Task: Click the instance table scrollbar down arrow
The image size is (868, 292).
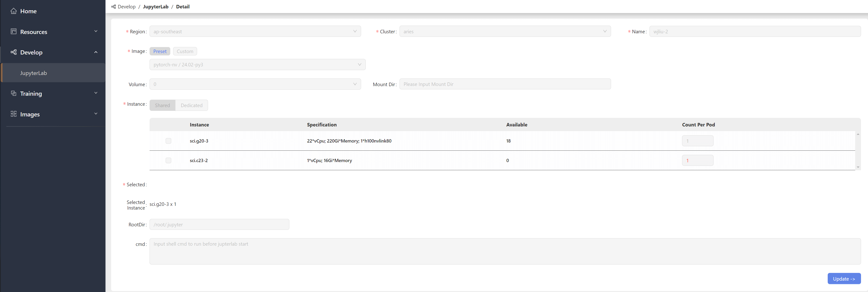Action: pyautogui.click(x=858, y=167)
